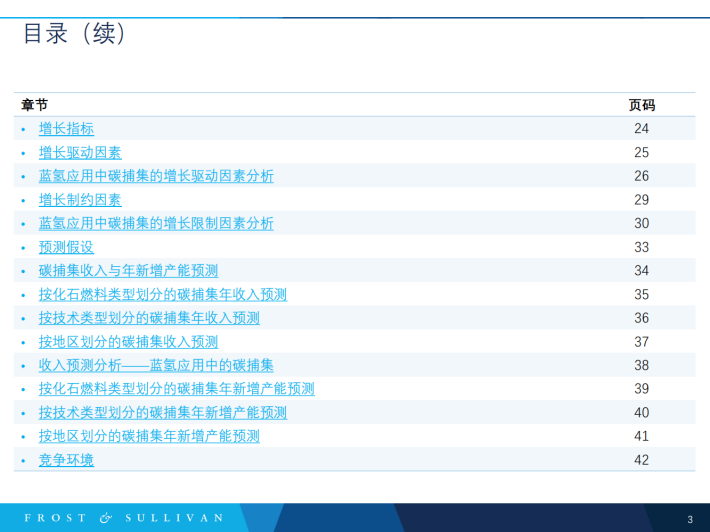Click page number 39
Image resolution: width=710 pixels, height=532 pixels.
(641, 389)
